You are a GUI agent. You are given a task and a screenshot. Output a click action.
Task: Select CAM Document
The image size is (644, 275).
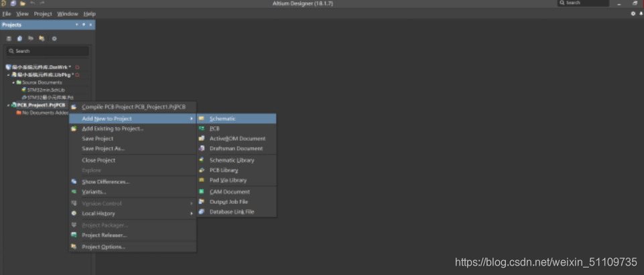[x=237, y=192]
